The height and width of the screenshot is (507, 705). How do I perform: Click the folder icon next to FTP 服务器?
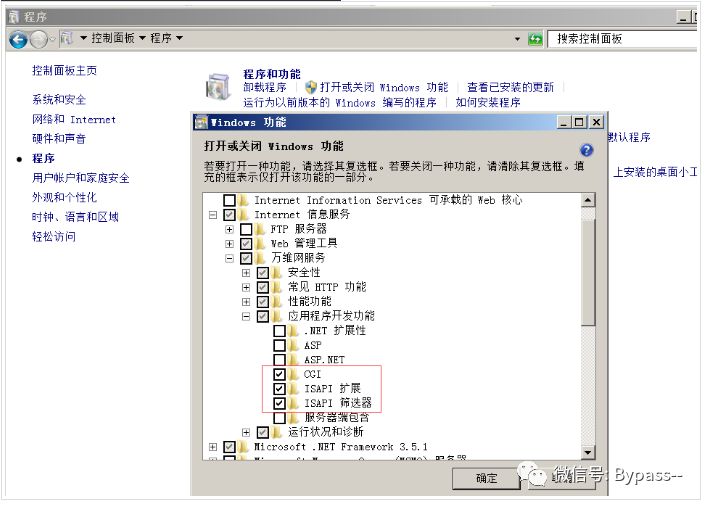tap(261, 229)
